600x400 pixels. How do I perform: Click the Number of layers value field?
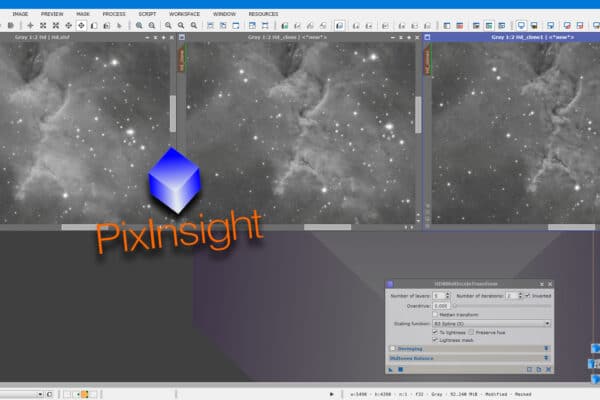tap(439, 296)
